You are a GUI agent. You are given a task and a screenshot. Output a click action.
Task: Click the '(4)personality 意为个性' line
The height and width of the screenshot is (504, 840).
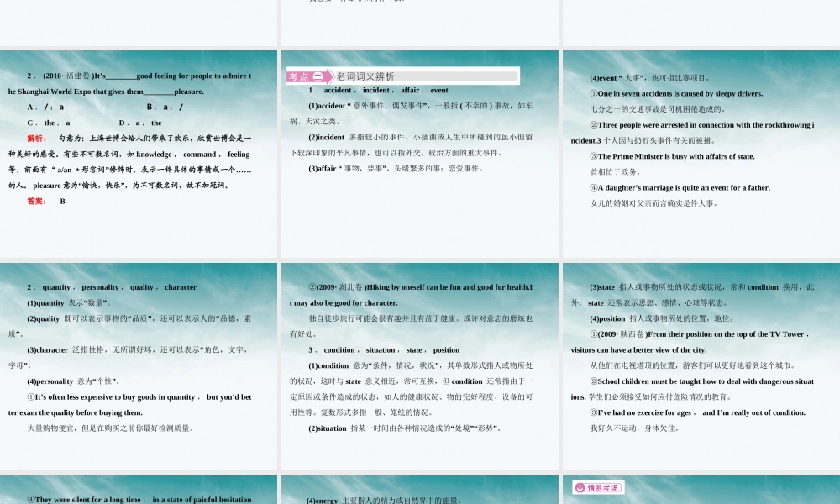coord(74,381)
